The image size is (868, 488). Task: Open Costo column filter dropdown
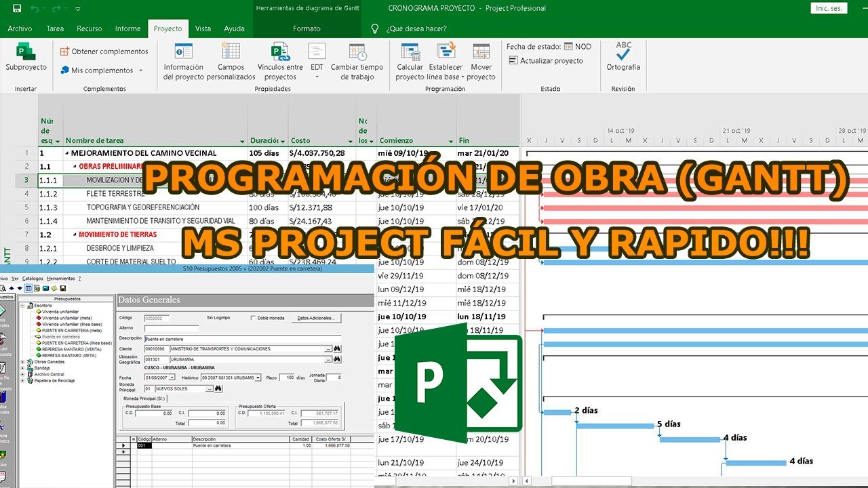pos(351,141)
